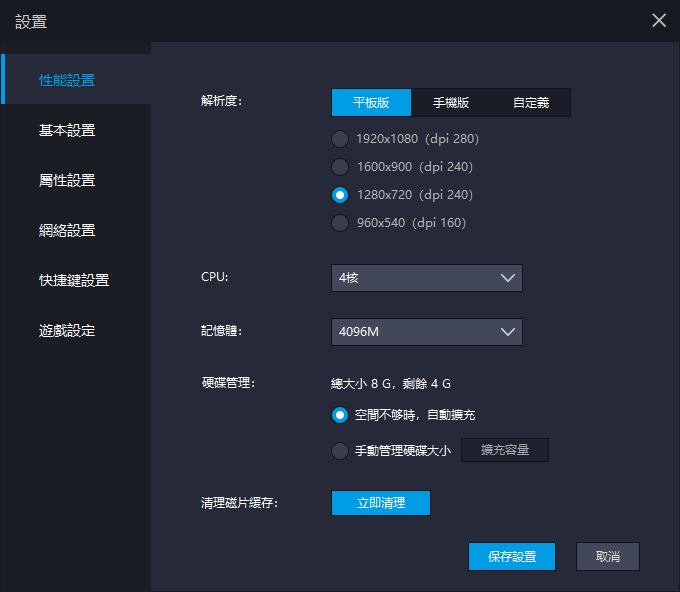The width and height of the screenshot is (680, 592).
Task: Pick the 960x540 (dpi 160) resolution
Action: click(x=340, y=223)
